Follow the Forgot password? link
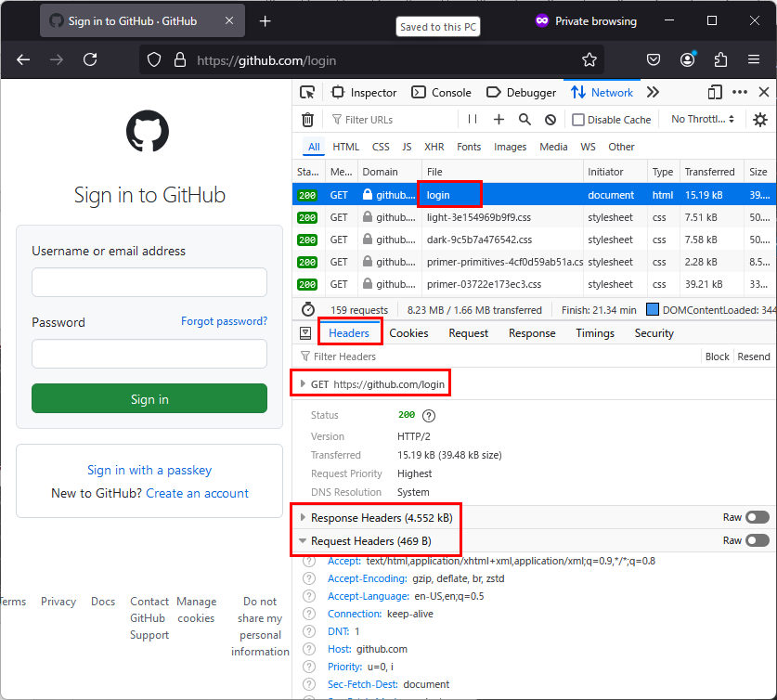The height and width of the screenshot is (700, 777). coord(224,321)
